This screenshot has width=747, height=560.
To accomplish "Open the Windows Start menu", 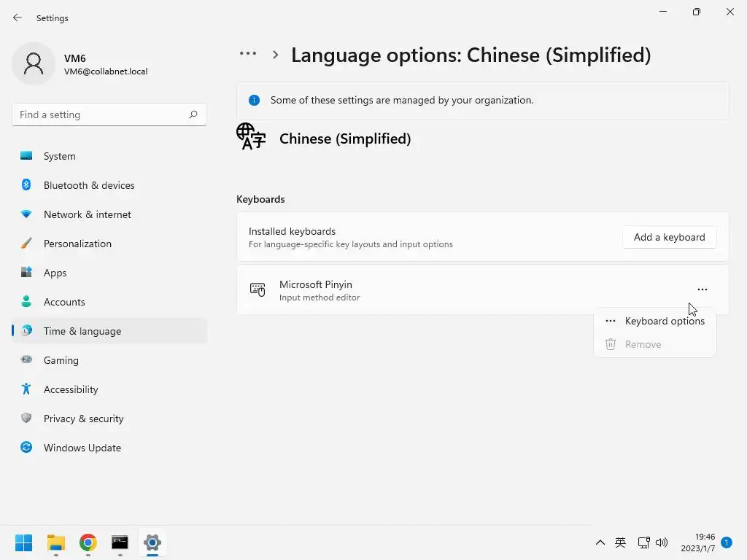I will 23,542.
